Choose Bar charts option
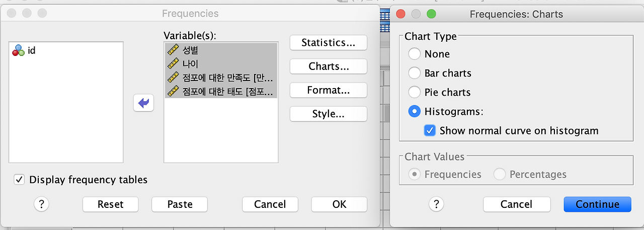This screenshot has width=644, height=230. [415, 73]
